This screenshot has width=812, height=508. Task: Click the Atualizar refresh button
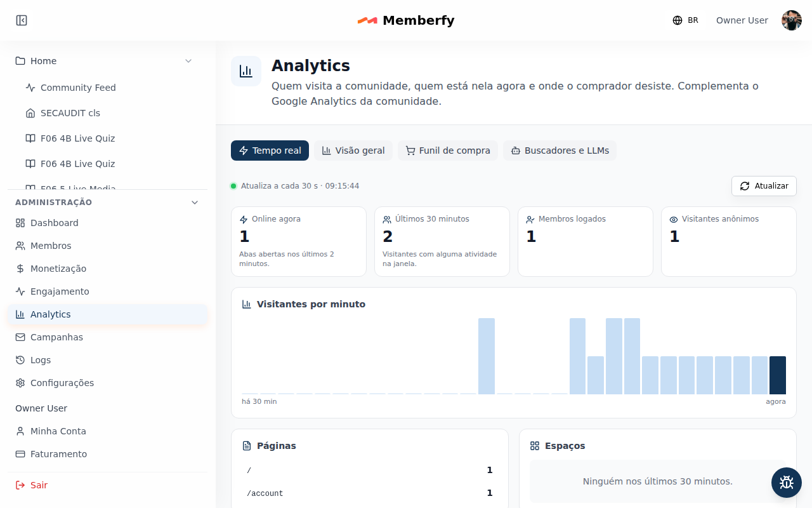(x=764, y=186)
